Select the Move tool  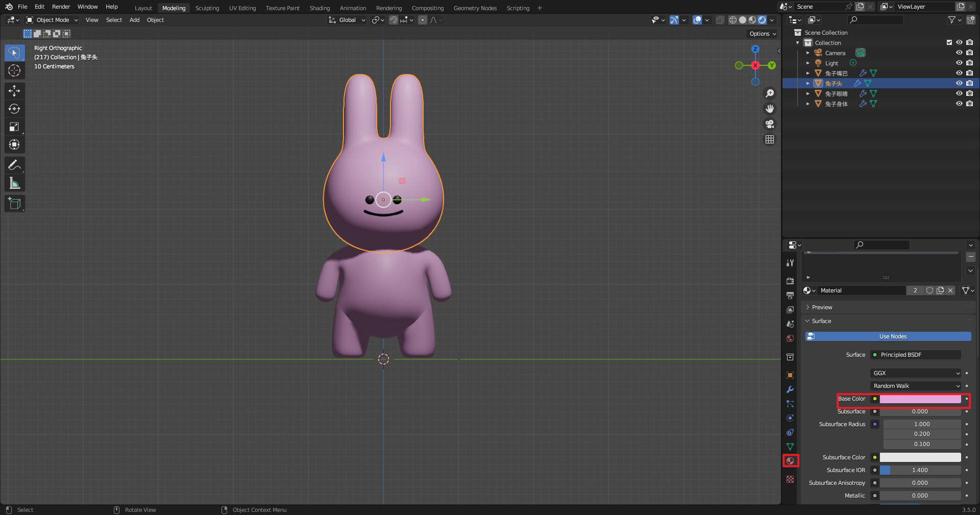(x=14, y=91)
